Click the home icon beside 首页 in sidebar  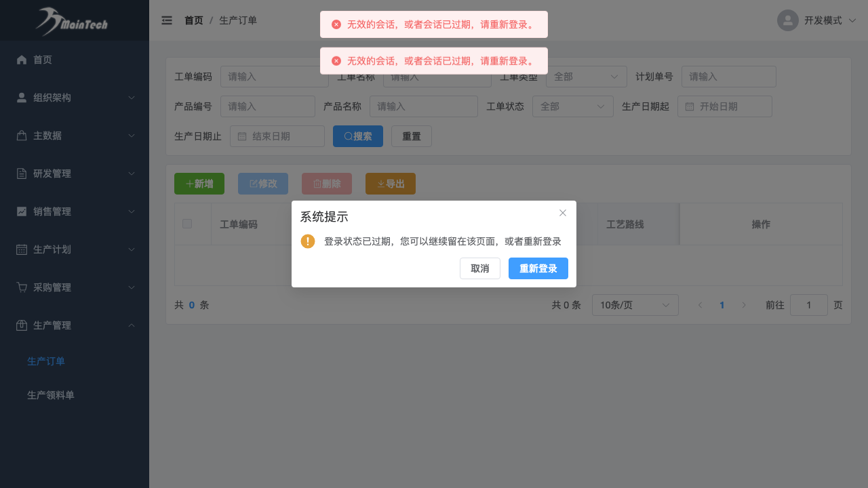[22, 60]
